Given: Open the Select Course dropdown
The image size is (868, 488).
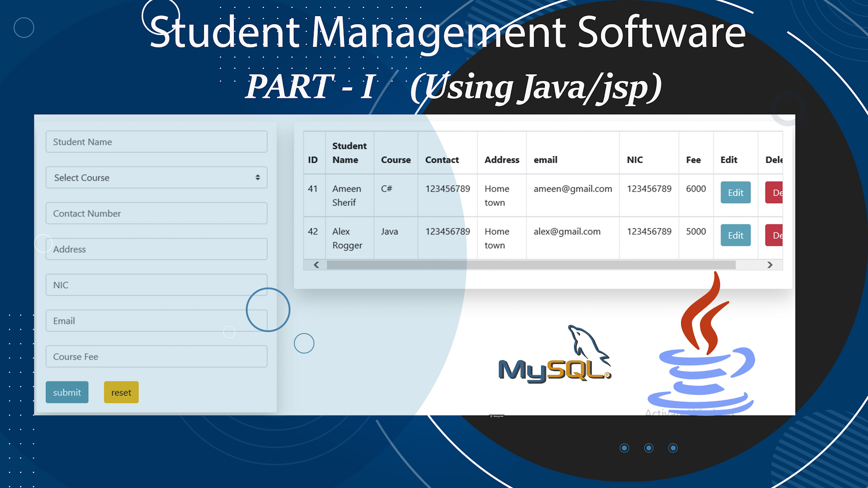Looking at the screenshot, I should (156, 177).
